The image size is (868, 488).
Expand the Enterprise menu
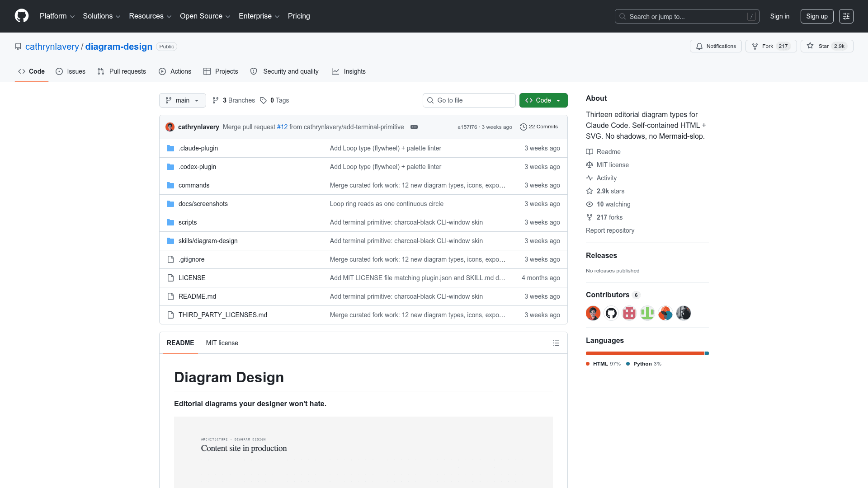tap(259, 16)
